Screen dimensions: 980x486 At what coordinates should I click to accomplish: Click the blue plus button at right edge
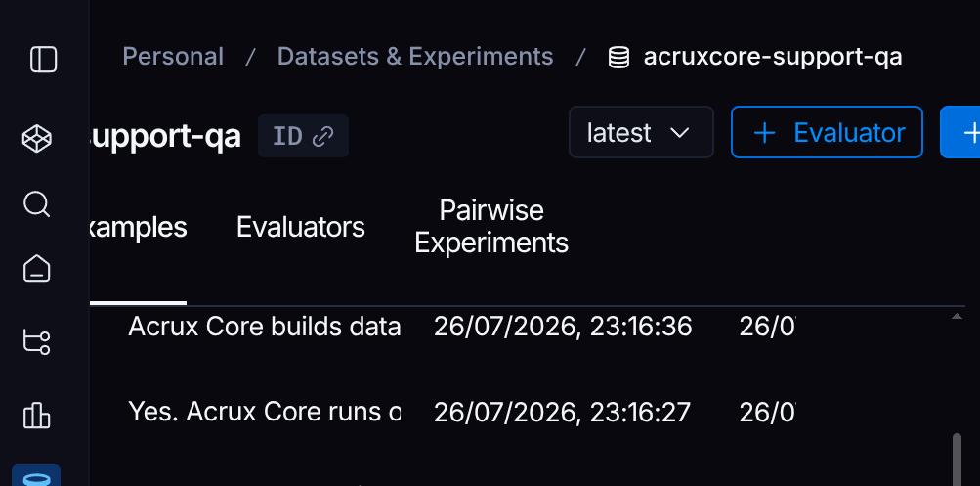pyautogui.click(x=960, y=132)
